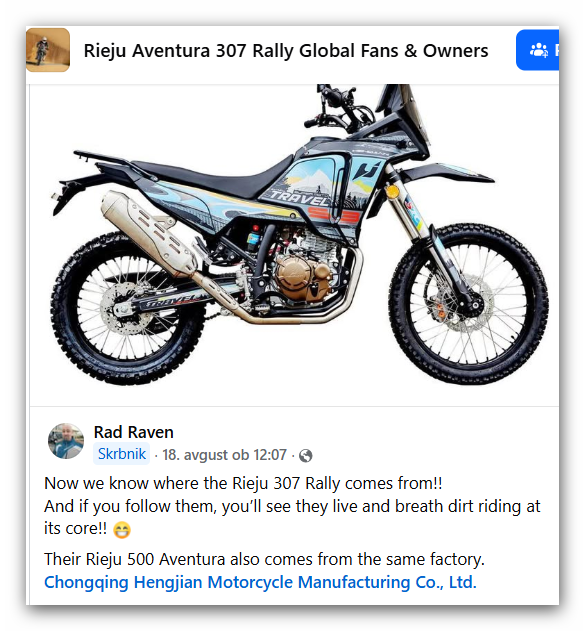585x631 pixels.
Task: Click the motorcycle's front wheel in the photo
Action: pos(469,305)
